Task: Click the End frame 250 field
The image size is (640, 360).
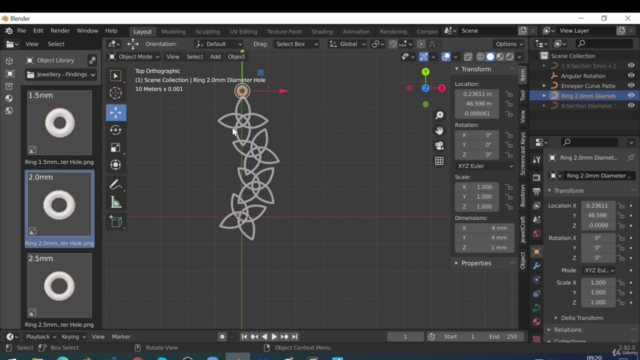Action: 503,337
